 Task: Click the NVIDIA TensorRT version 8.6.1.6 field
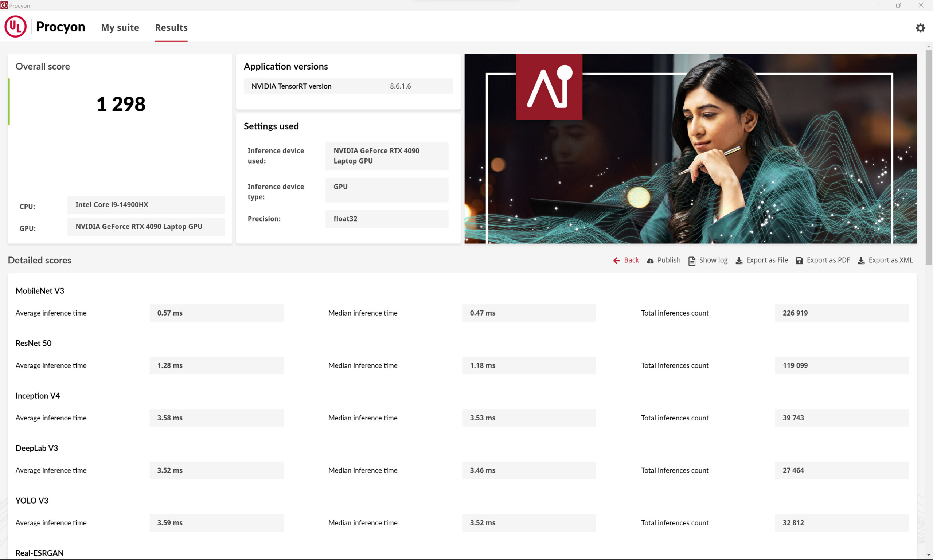point(400,86)
